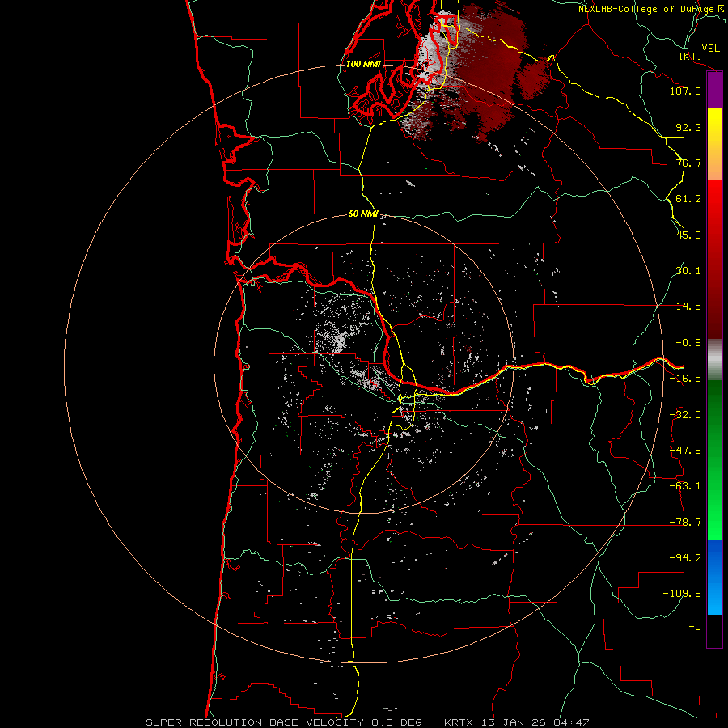Click the 30.1 legend value
The image size is (728, 728).
(x=688, y=271)
